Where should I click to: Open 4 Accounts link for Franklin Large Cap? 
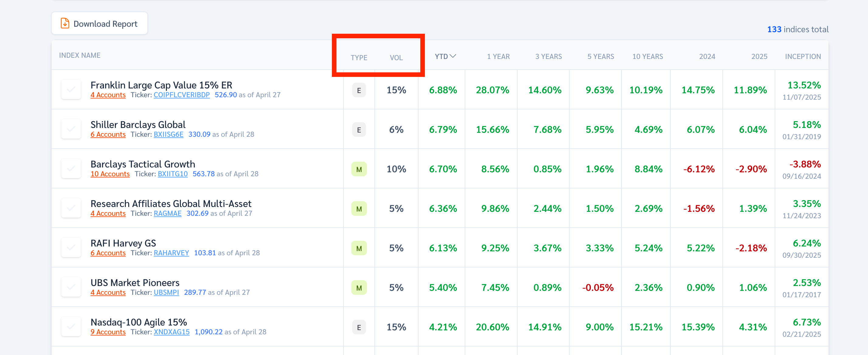[x=108, y=95]
